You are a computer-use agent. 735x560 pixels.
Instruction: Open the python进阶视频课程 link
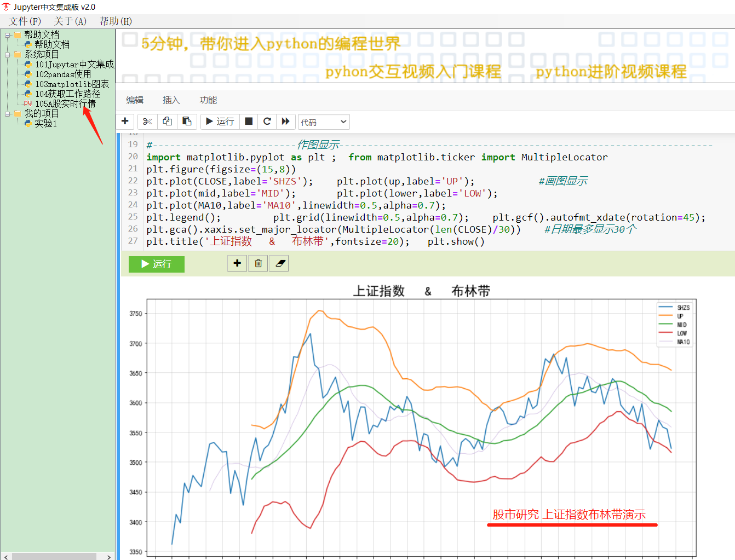[x=611, y=72]
